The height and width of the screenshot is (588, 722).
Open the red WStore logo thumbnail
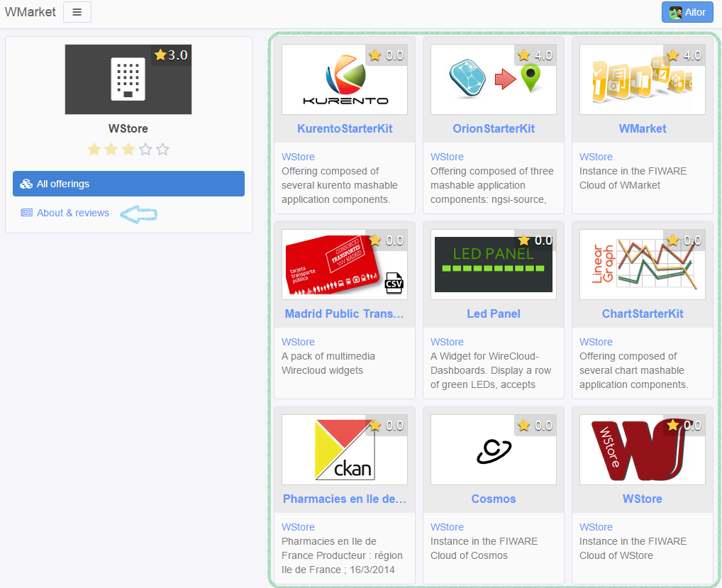click(643, 450)
